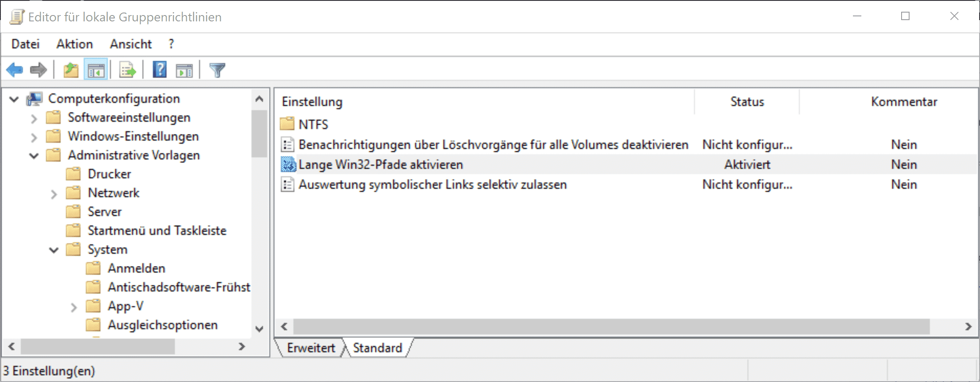Open the NTFS folder in the settings list
Viewport: 980px width, 382px height.
tap(313, 124)
